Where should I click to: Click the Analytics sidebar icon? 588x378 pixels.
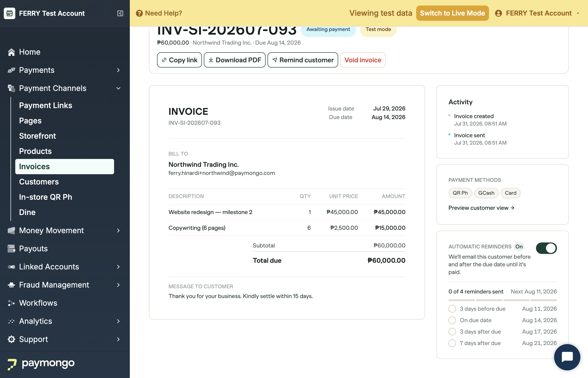pos(11,321)
